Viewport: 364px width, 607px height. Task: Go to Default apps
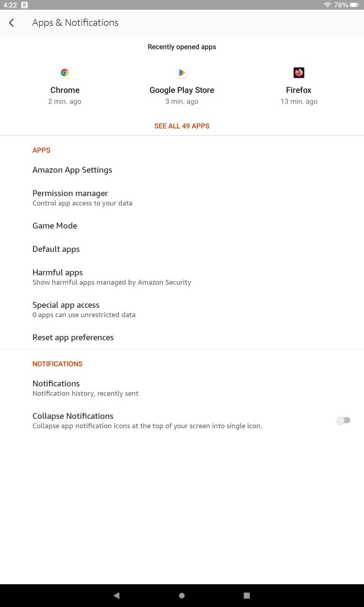pyautogui.click(x=56, y=249)
